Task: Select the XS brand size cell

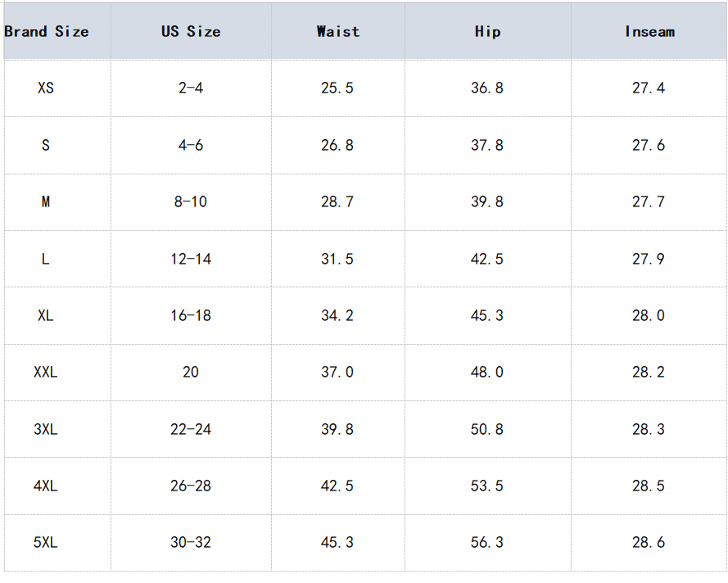Action: 46,88
